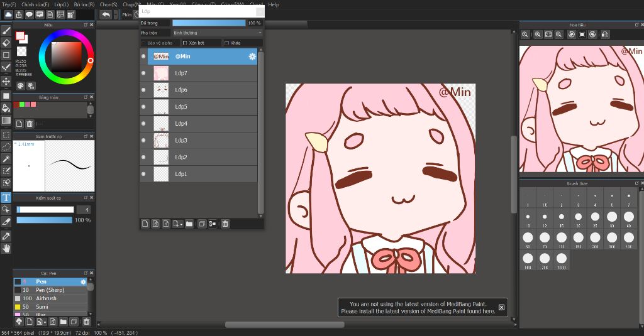
Task: Open the Help menu
Action: pyautogui.click(x=274, y=4)
